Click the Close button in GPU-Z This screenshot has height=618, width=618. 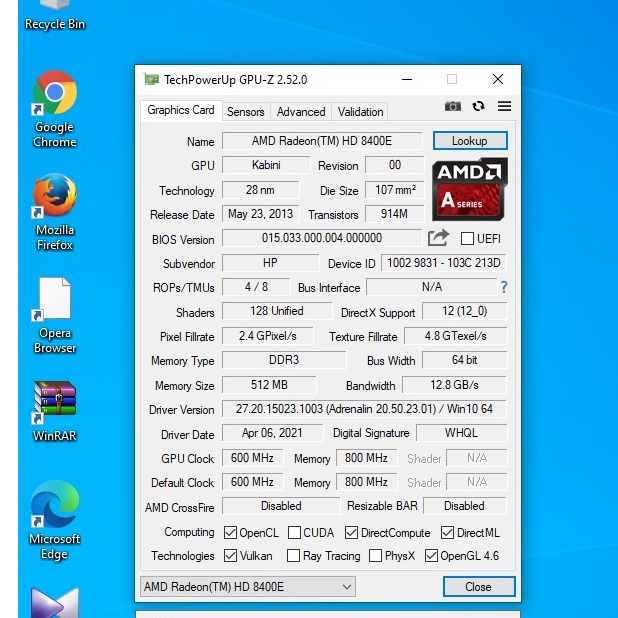click(x=479, y=586)
